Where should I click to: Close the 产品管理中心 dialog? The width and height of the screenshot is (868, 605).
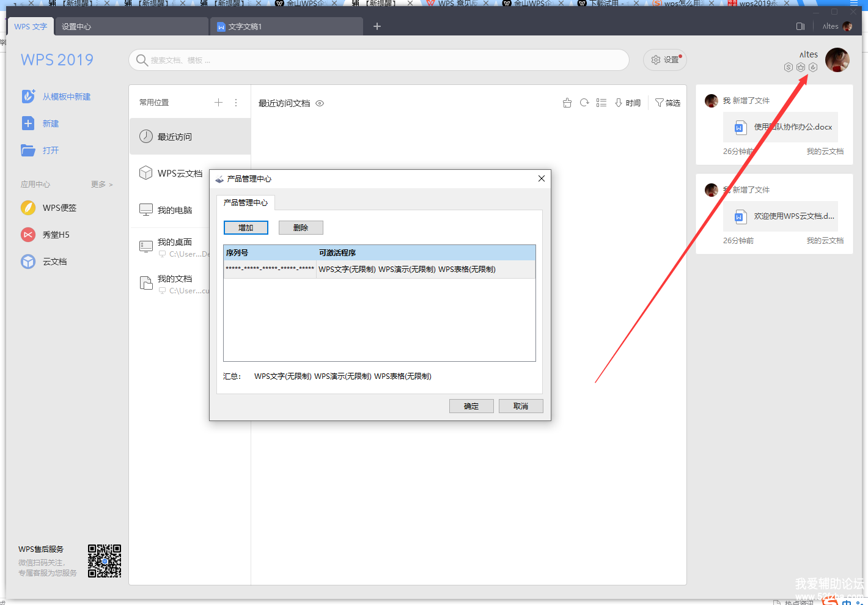pyautogui.click(x=541, y=178)
